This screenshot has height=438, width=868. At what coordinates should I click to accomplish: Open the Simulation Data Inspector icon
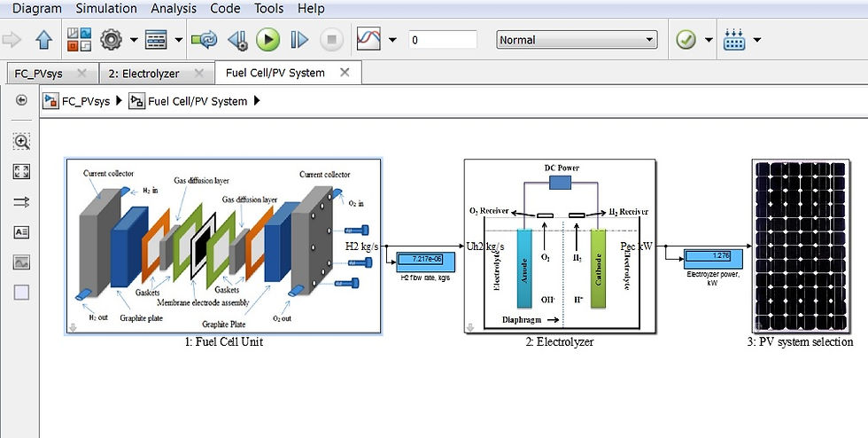[x=368, y=39]
